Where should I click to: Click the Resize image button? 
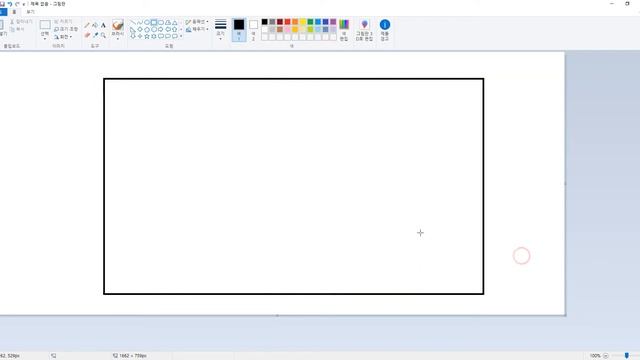66,29
